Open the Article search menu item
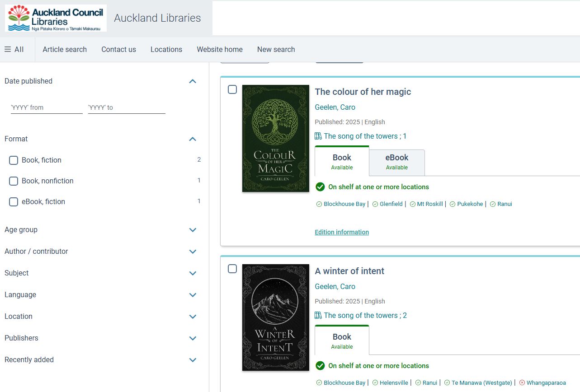This screenshot has width=580, height=392. tap(65, 49)
